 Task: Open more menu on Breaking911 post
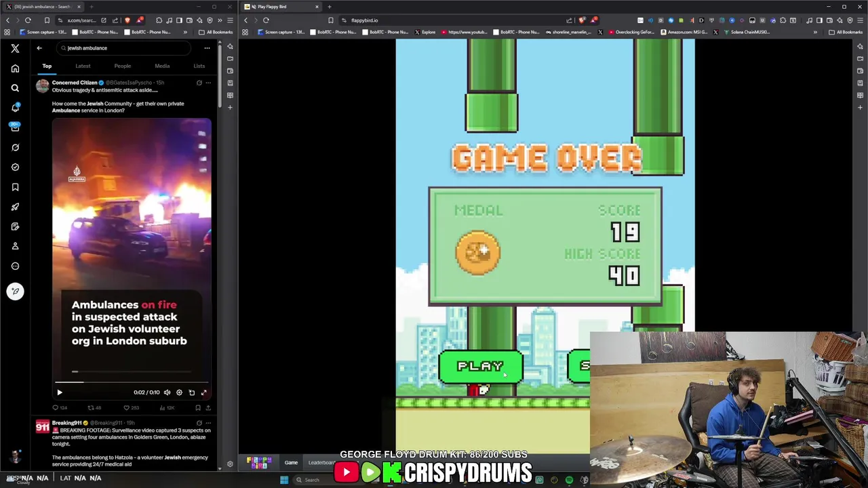[x=208, y=423]
